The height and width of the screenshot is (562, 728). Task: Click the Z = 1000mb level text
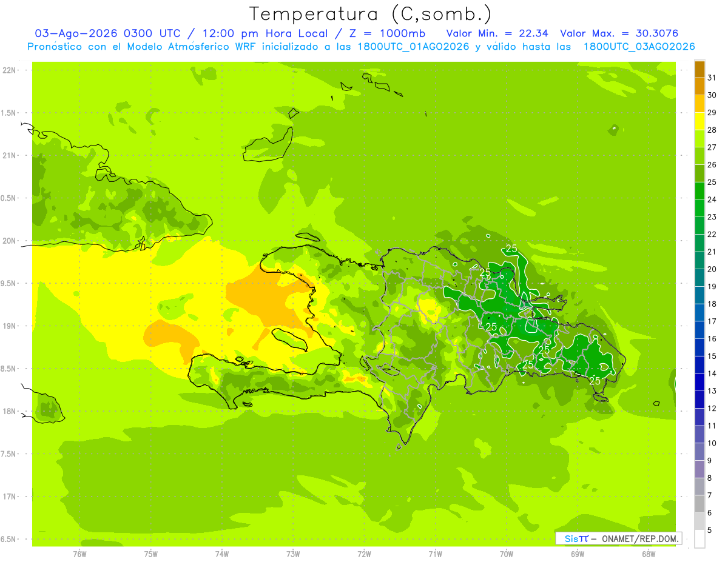[386, 33]
